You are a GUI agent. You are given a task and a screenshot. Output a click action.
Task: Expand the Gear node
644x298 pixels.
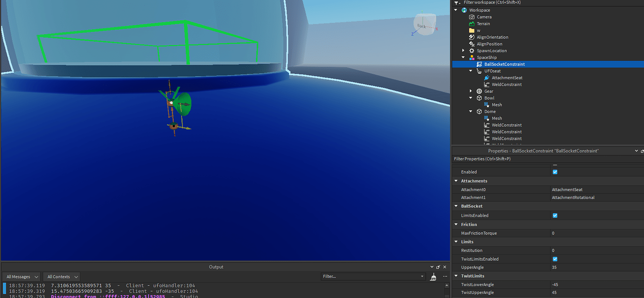471,92
